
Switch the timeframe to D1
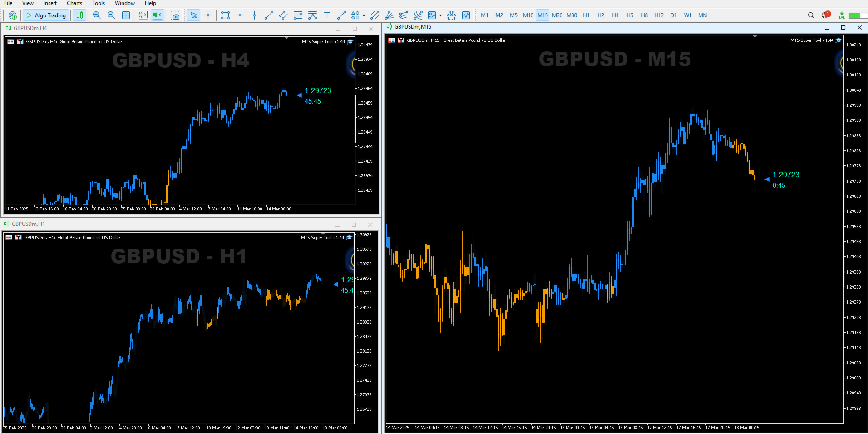point(674,15)
